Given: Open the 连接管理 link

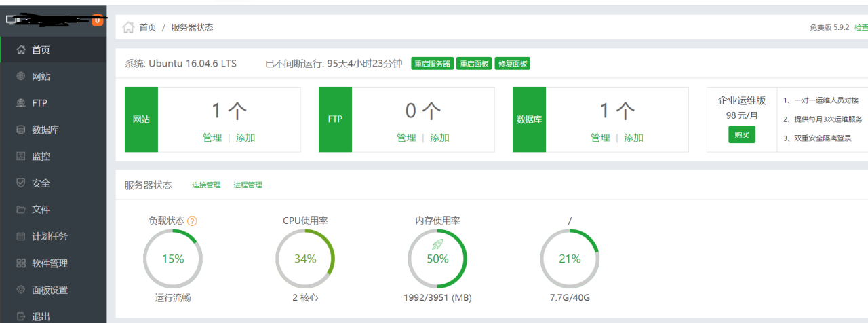Looking at the screenshot, I should click(206, 185).
